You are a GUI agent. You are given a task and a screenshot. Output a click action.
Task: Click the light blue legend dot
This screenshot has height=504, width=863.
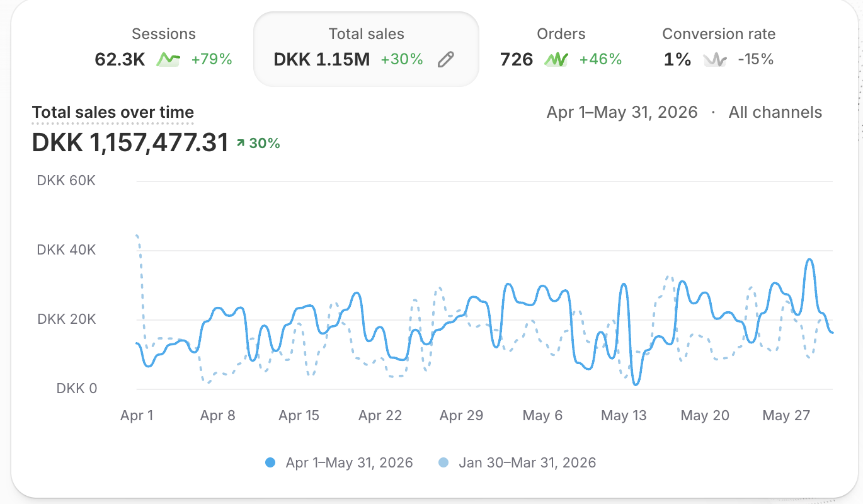coord(443,463)
